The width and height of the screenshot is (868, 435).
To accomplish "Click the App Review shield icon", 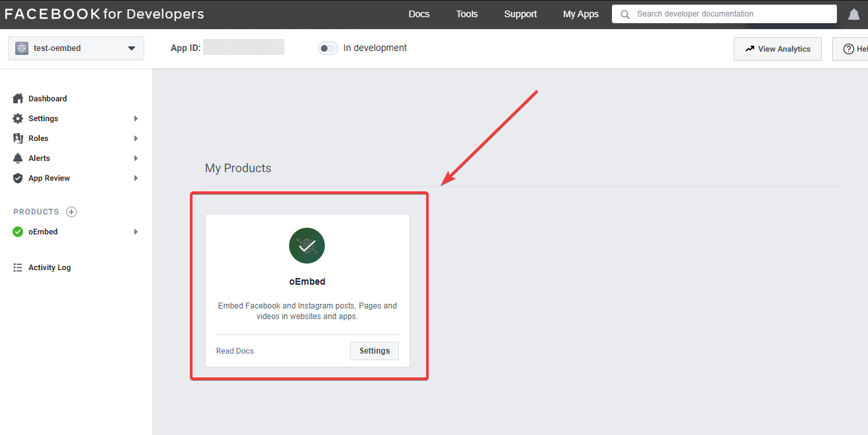I will coord(18,177).
